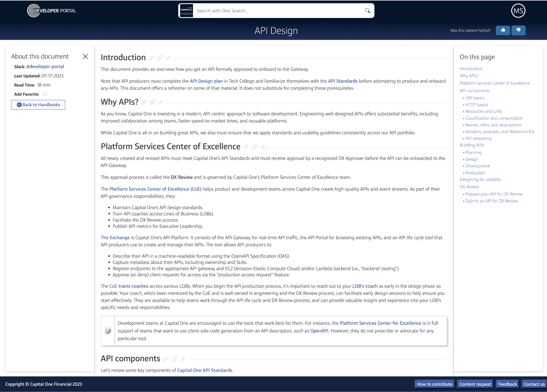Open the #developer-portal Slack link
This screenshot has width=547, height=392.
pyautogui.click(x=45, y=67)
